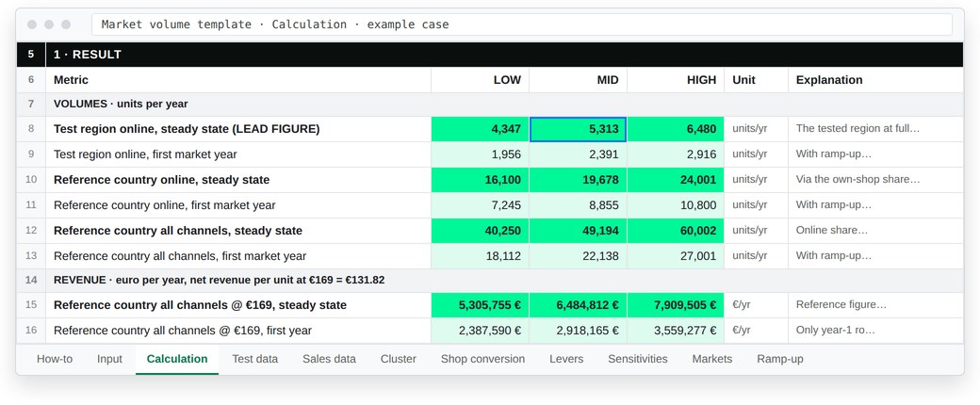Screen dimensions: 980x405
Task: Select cell with value 2,387,590 €
Action: pos(480,331)
